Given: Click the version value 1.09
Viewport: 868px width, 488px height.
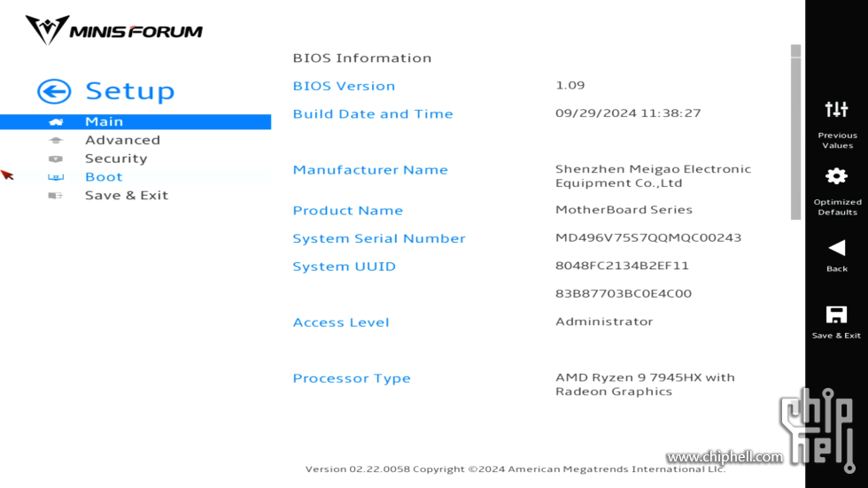Looking at the screenshot, I should [x=570, y=85].
